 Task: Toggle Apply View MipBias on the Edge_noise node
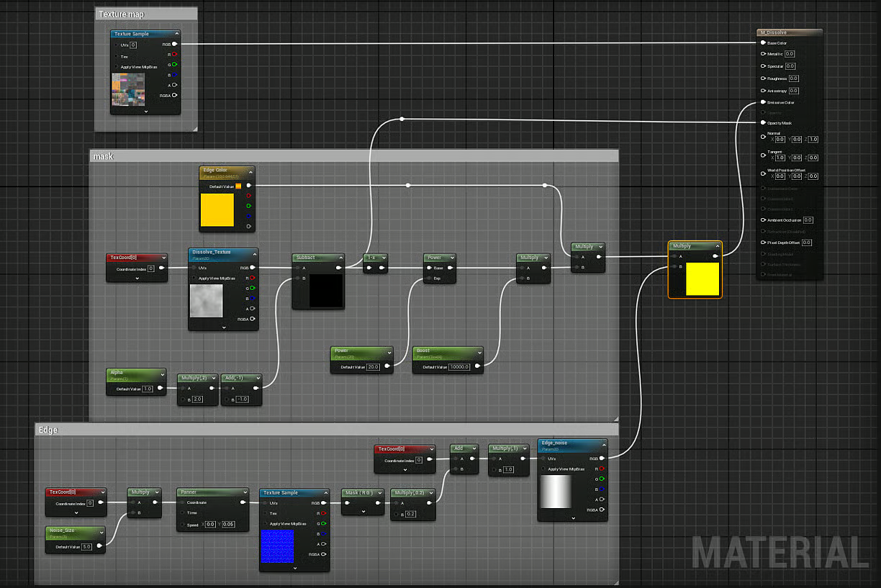pos(543,469)
